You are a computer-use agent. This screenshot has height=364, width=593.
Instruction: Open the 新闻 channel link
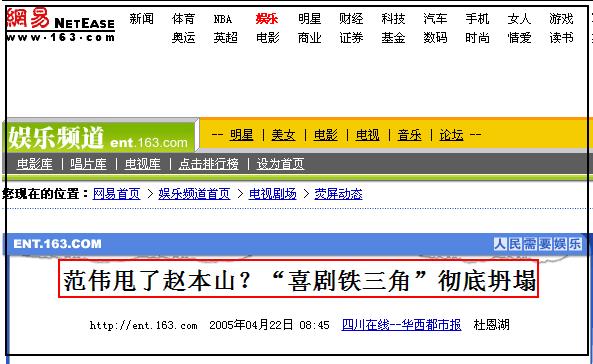(141, 19)
